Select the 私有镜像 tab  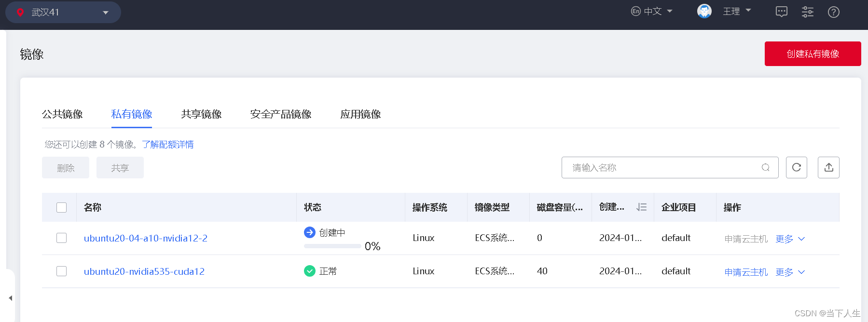point(132,114)
